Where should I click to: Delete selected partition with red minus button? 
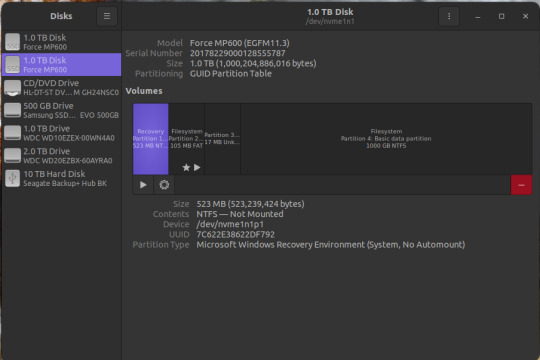coord(521,185)
